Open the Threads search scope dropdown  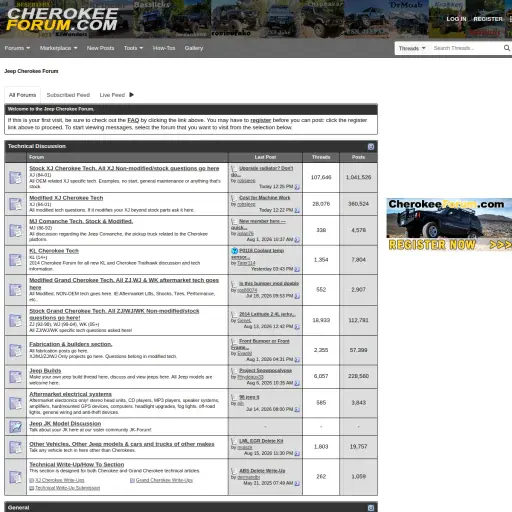click(412, 48)
